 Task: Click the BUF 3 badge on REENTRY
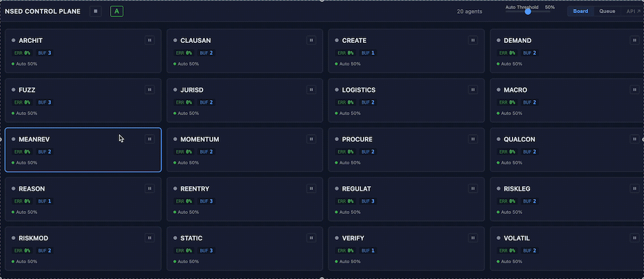tap(206, 202)
